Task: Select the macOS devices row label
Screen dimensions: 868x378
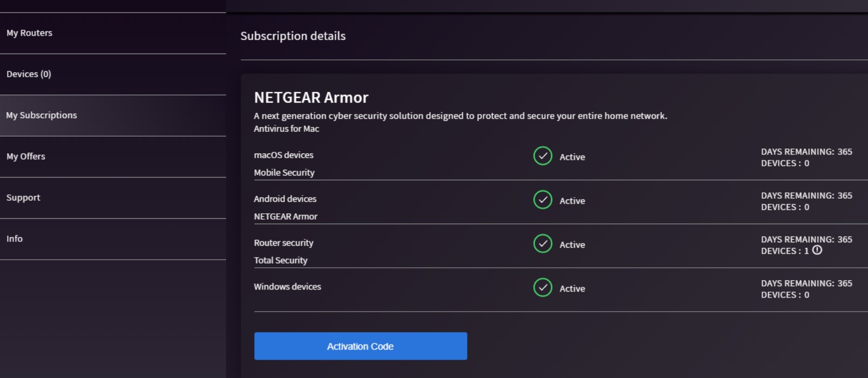Action: tap(284, 155)
